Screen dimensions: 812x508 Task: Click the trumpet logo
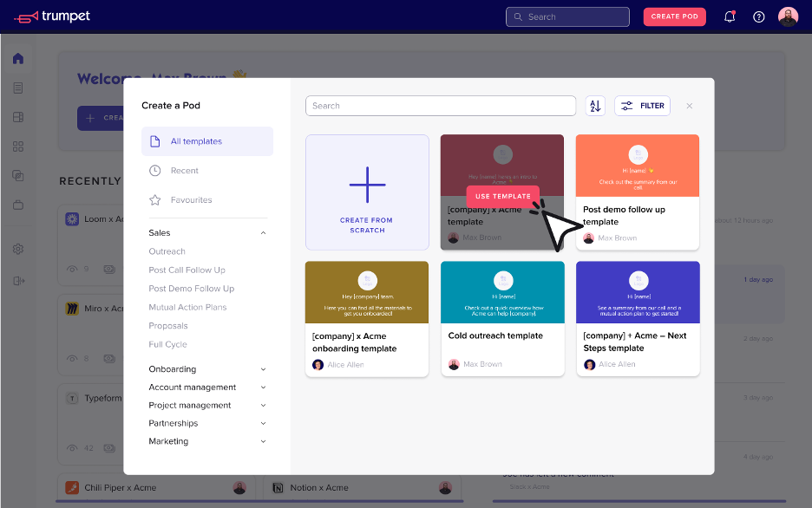[x=51, y=16]
